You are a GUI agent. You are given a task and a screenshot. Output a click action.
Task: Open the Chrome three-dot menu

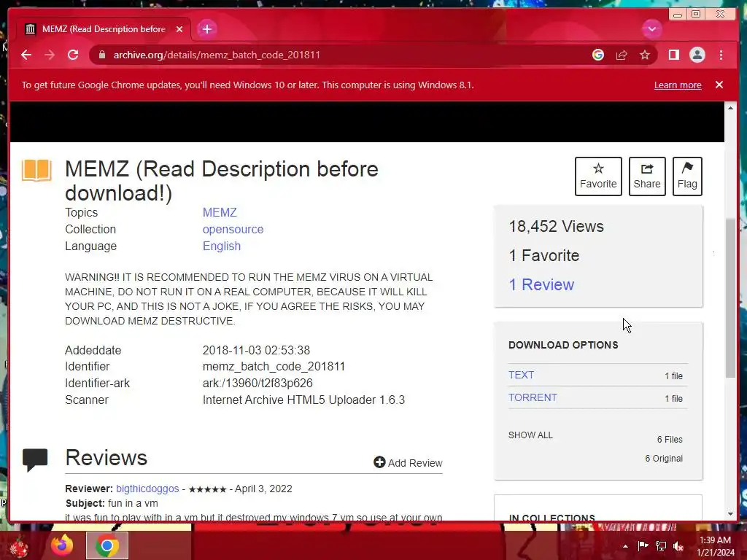[721, 55]
